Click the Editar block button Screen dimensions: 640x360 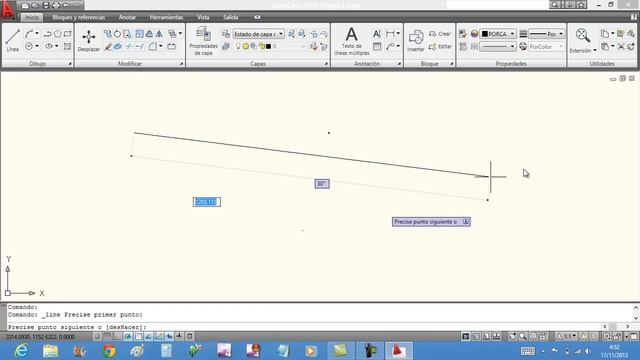tap(440, 47)
